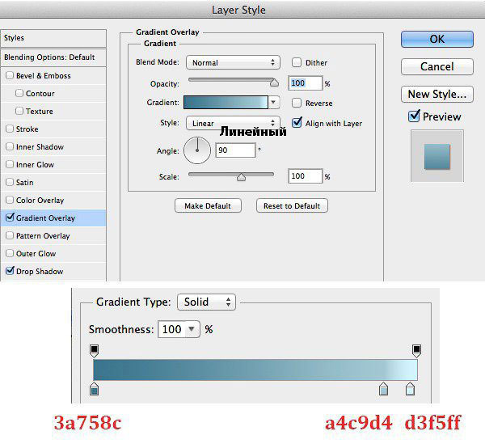The width and height of the screenshot is (485, 448).
Task: Open Stroke settings label
Action: [27, 129]
